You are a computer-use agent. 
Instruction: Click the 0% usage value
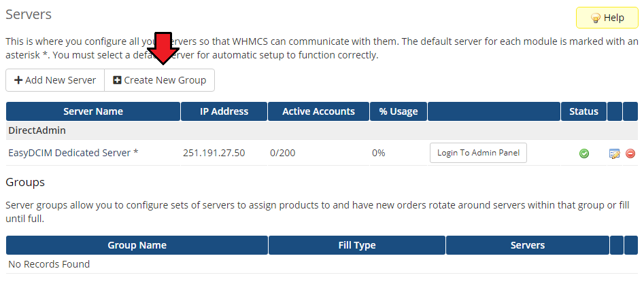coord(379,153)
